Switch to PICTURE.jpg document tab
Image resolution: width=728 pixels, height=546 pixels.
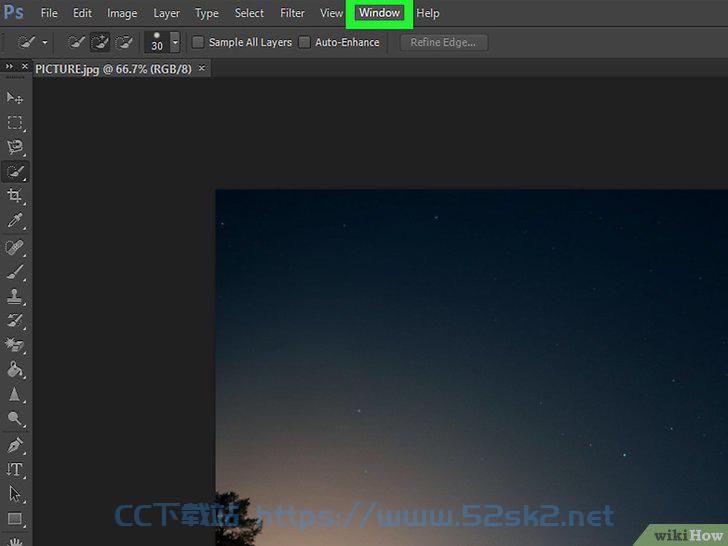(113, 69)
